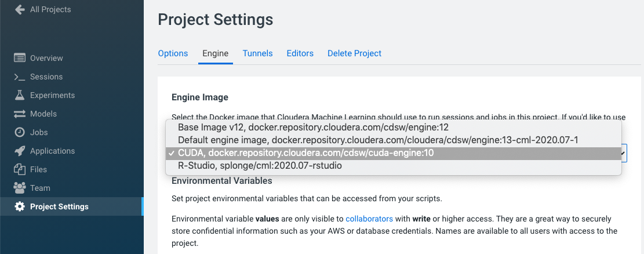Click the All Projects back arrow icon
644x254 pixels.
point(20,9)
